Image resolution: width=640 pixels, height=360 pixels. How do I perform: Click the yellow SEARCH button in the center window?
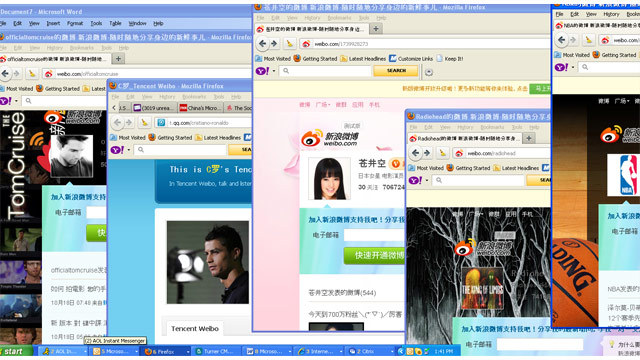click(396, 71)
